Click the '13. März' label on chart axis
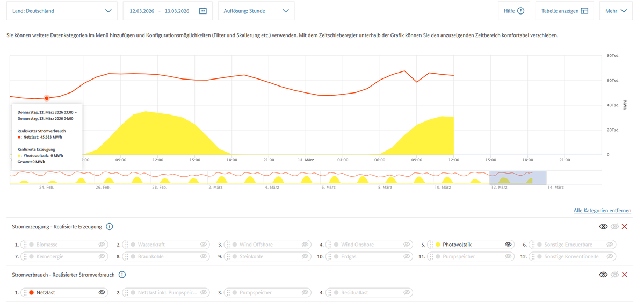The width and height of the screenshot is (644, 302). click(306, 160)
